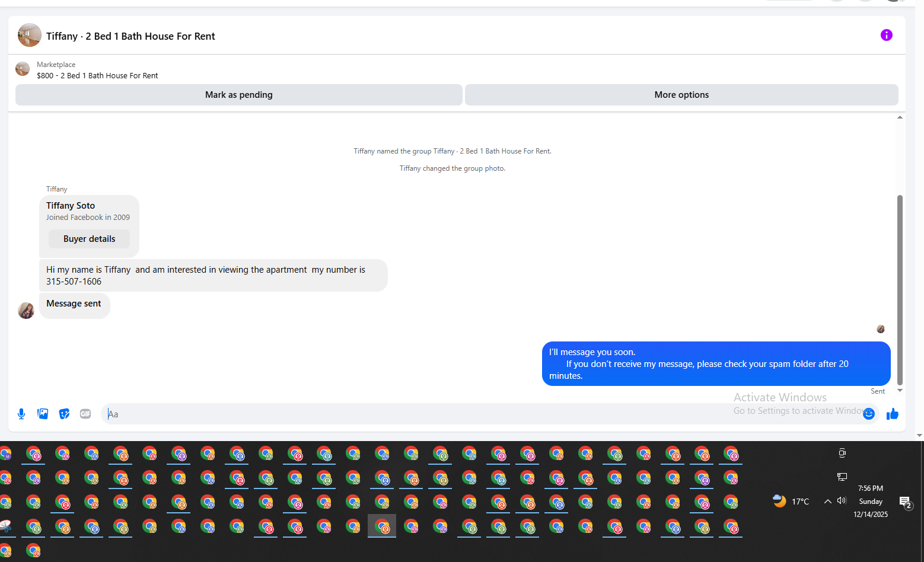Open the GIF picker icon
The height and width of the screenshot is (562, 924).
(x=85, y=414)
